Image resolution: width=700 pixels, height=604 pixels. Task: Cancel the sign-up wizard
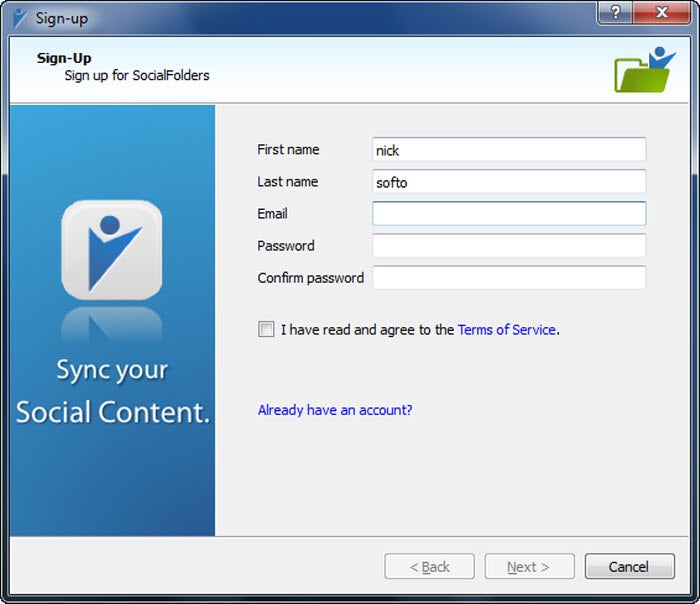(629, 567)
